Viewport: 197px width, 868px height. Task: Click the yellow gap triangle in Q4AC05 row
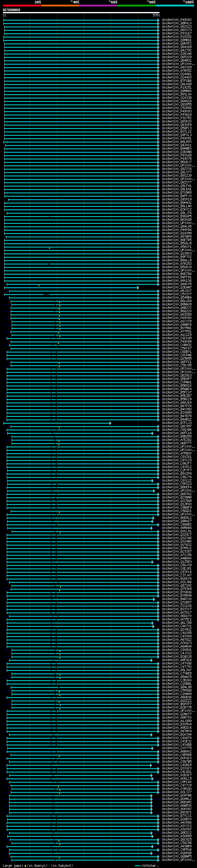(x=39, y=285)
